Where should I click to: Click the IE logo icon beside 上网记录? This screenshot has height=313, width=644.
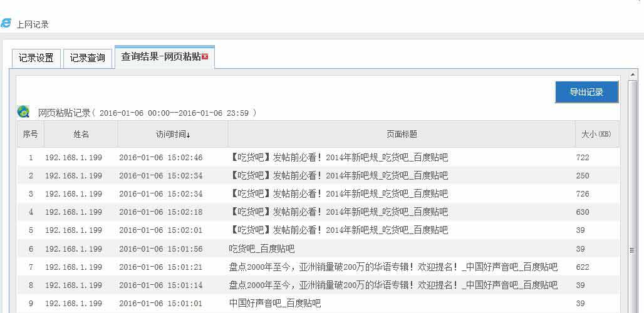click(x=6, y=23)
